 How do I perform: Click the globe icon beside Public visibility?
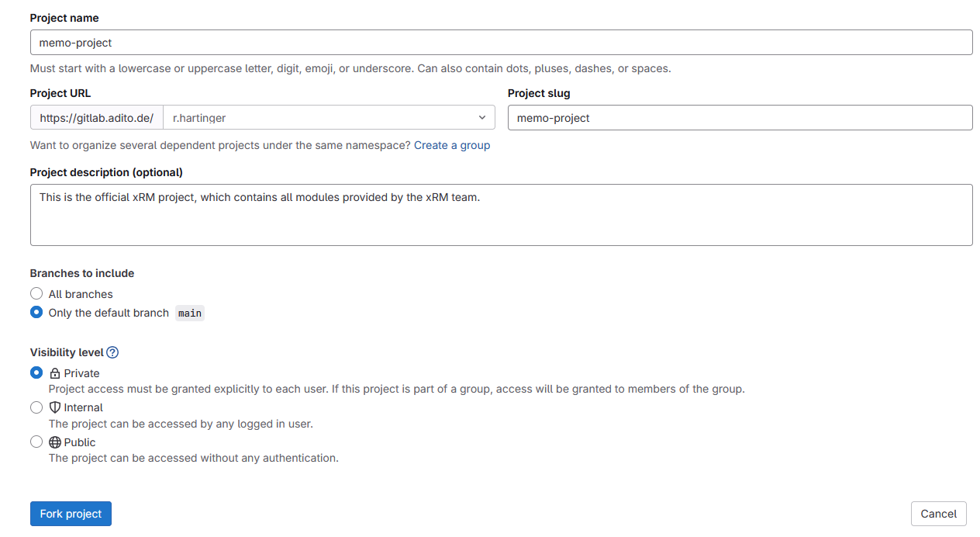53,442
